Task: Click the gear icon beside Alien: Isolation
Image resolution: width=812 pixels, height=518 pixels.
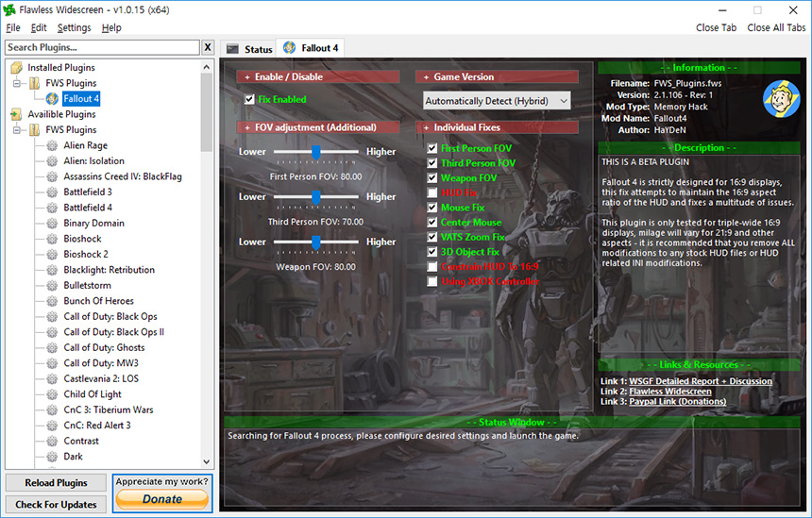Action: click(x=52, y=161)
